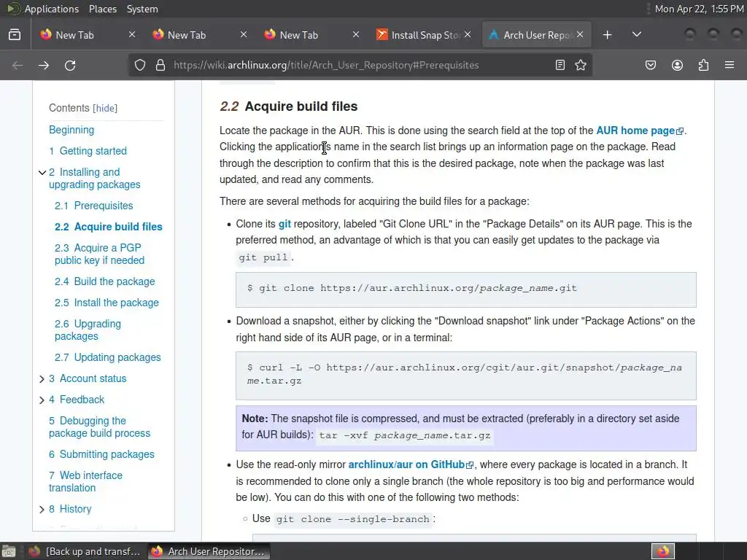Open extensions puzzle icon
The height and width of the screenshot is (560, 747).
(x=703, y=65)
